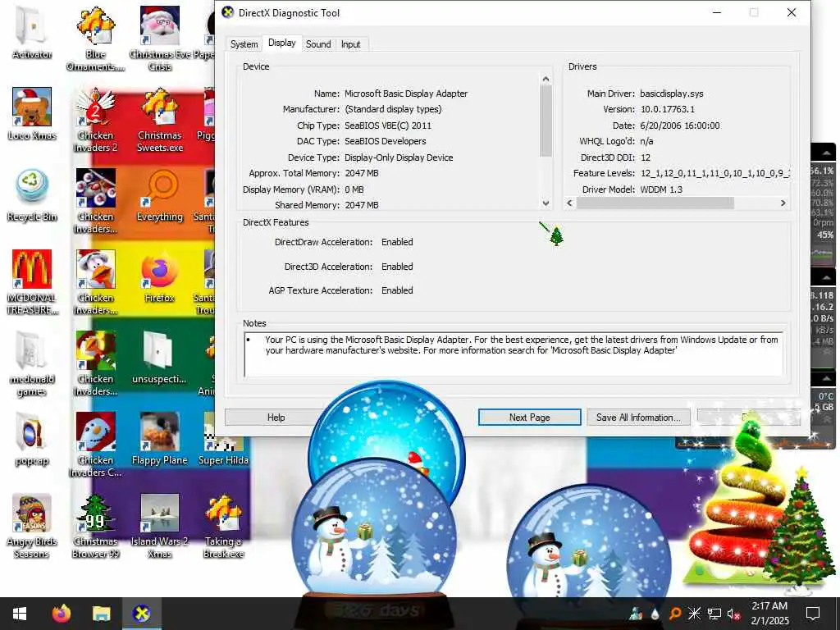Click the Help button
840x630 pixels.
coord(276,418)
